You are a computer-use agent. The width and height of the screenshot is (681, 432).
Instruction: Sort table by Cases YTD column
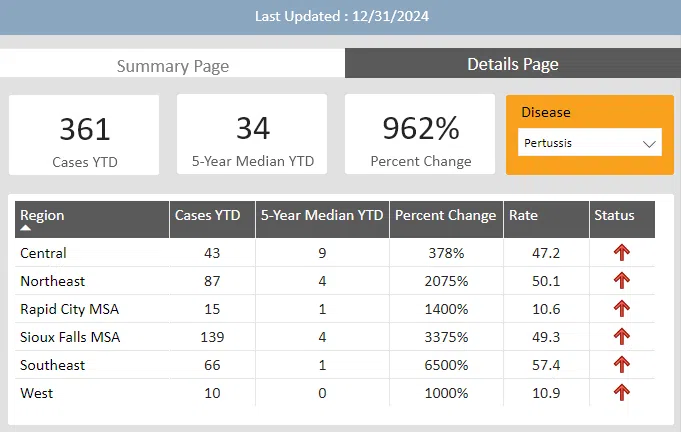click(x=207, y=215)
